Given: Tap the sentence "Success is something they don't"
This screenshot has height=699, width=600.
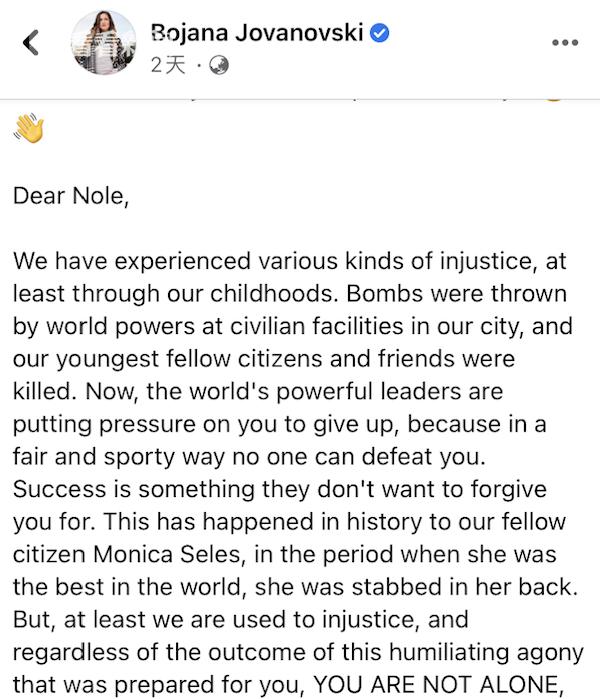Looking at the screenshot, I should click(279, 489).
